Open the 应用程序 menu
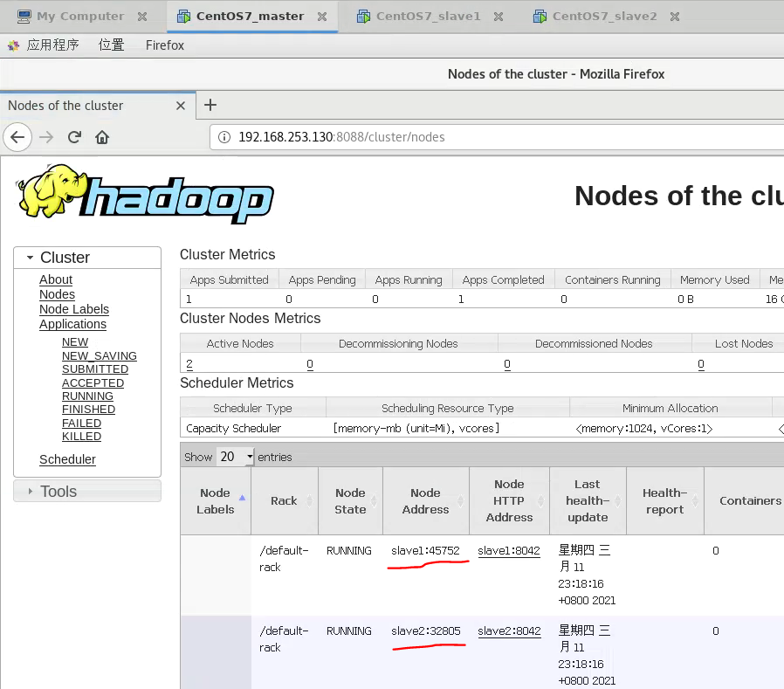The image size is (784, 689). (x=53, y=45)
